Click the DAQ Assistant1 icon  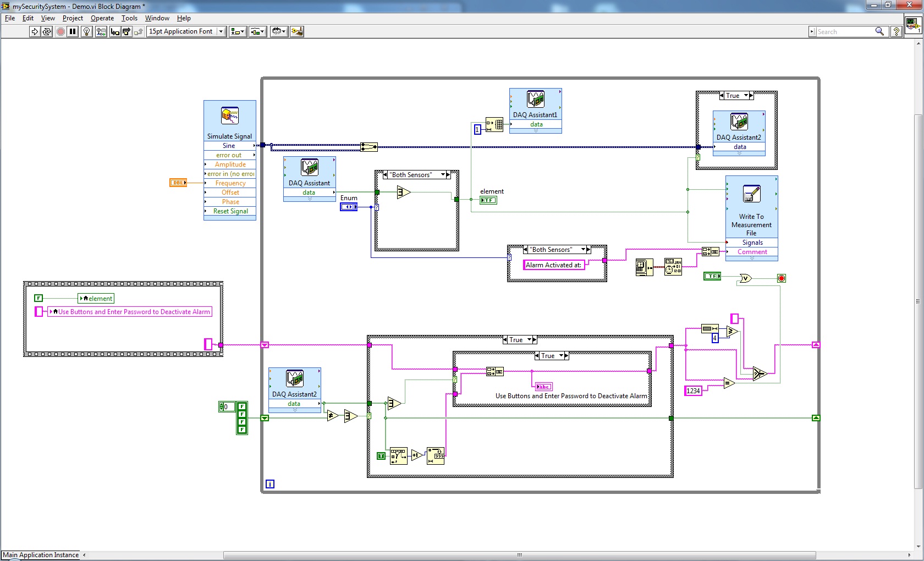536,99
